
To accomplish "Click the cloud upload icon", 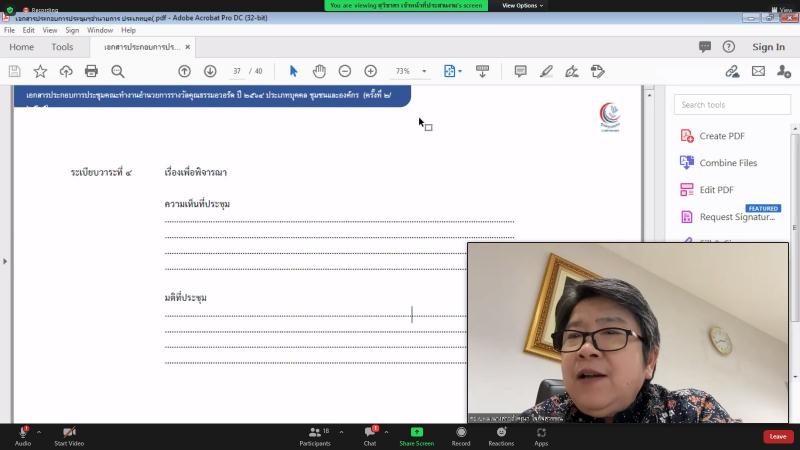I will coord(66,71).
